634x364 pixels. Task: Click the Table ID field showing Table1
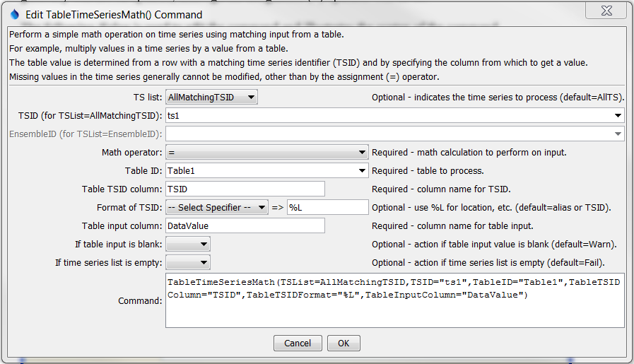pyautogui.click(x=260, y=170)
